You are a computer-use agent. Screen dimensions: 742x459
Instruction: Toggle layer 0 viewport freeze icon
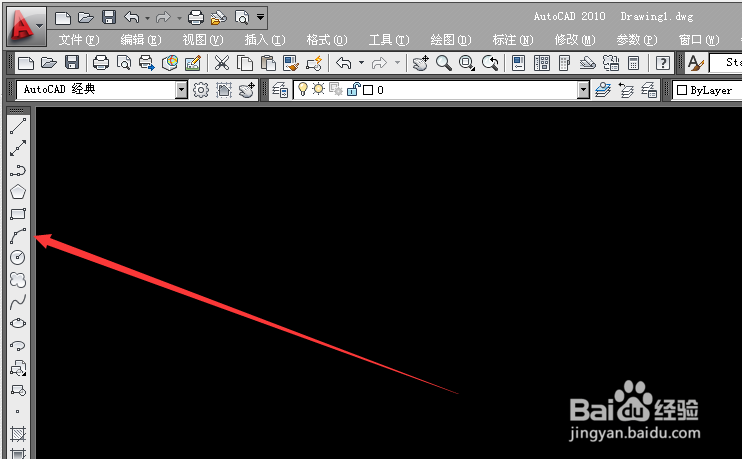[x=336, y=89]
